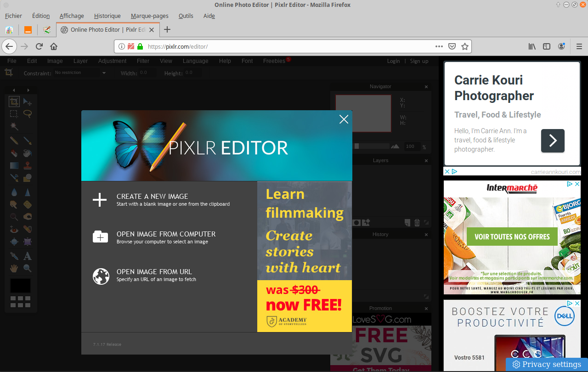Click the Voir toutes nos offres button
The height and width of the screenshot is (372, 588).
point(512,237)
